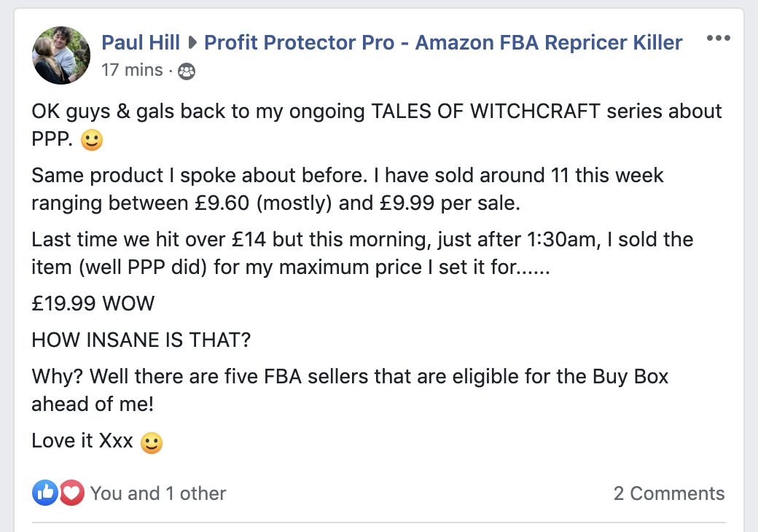
Task: Click the smiley emoji beside Love it Xxx
Action: click(151, 442)
